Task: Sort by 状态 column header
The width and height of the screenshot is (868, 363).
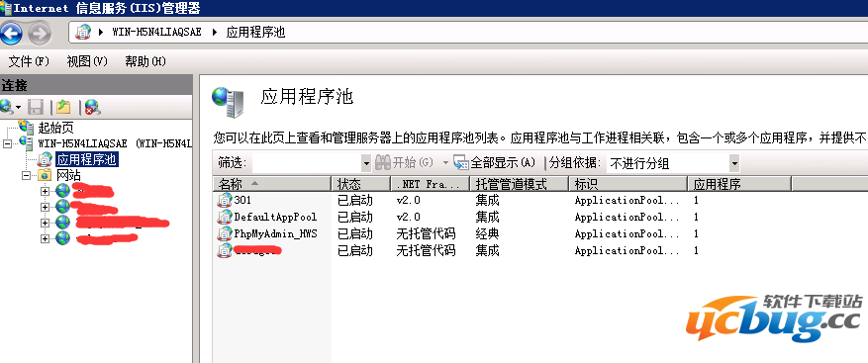Action: tap(360, 184)
